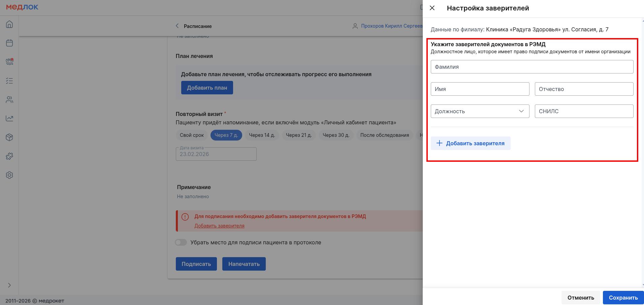The image size is (644, 305).
Task: Go back to 'Расписание' via chevron
Action: click(x=178, y=26)
